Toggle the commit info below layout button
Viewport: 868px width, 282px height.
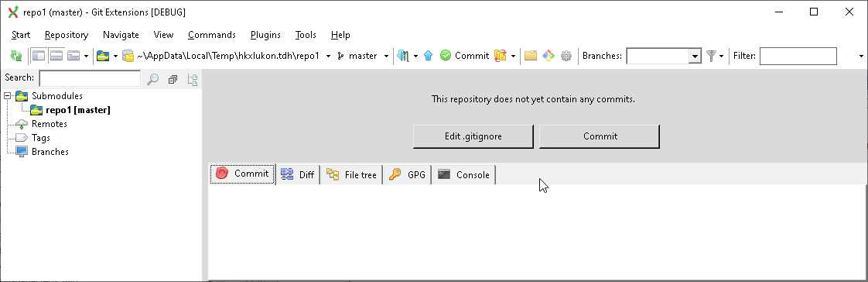(56, 56)
